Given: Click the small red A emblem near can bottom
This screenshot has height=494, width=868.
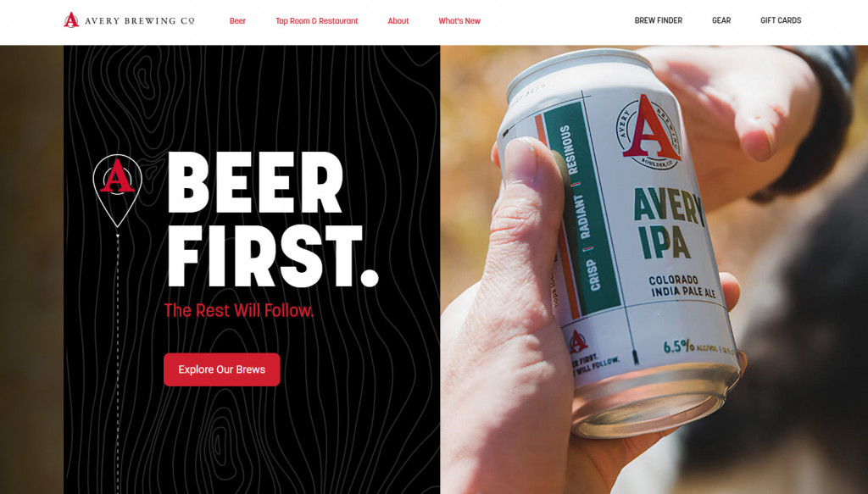Looking at the screenshot, I should click(578, 341).
